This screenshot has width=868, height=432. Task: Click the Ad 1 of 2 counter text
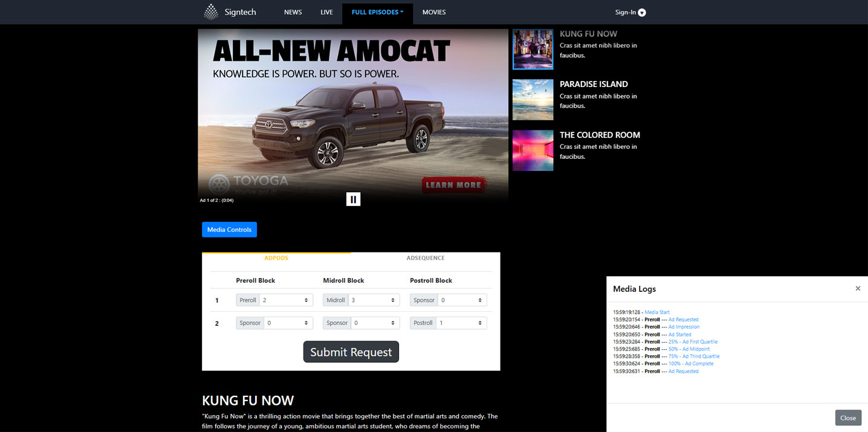pyautogui.click(x=216, y=200)
